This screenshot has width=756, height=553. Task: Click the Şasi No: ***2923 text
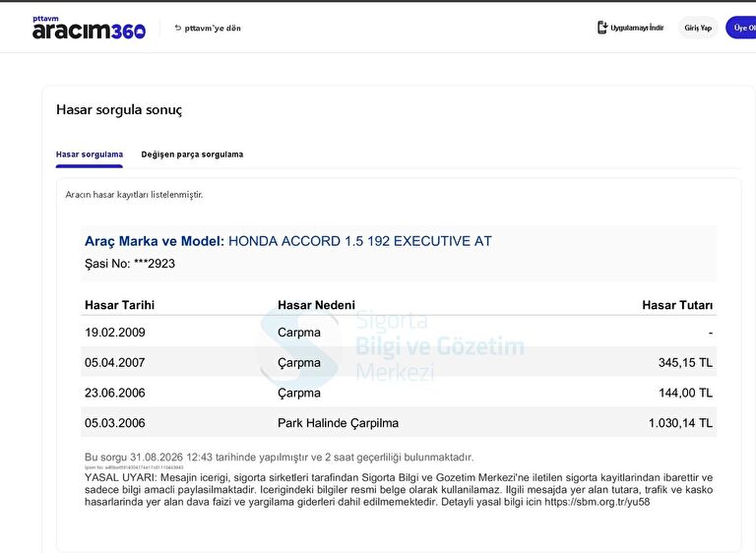click(130, 264)
